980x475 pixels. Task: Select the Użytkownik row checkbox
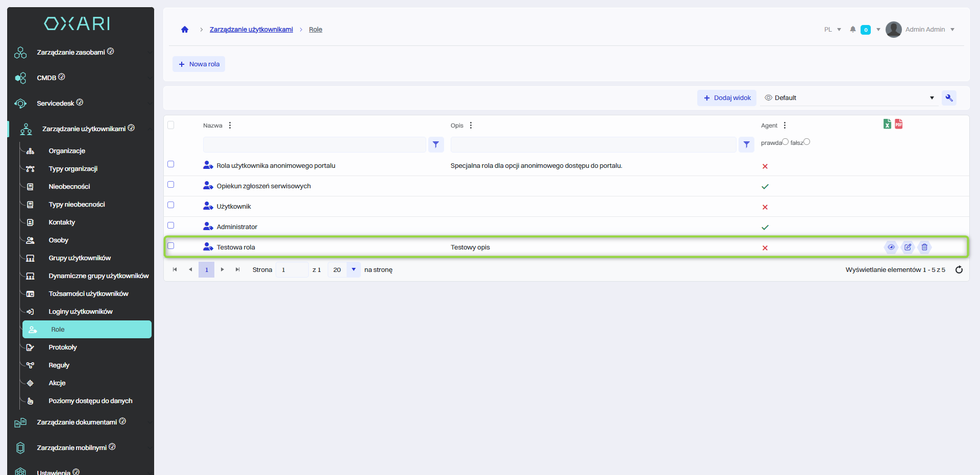pyautogui.click(x=171, y=205)
